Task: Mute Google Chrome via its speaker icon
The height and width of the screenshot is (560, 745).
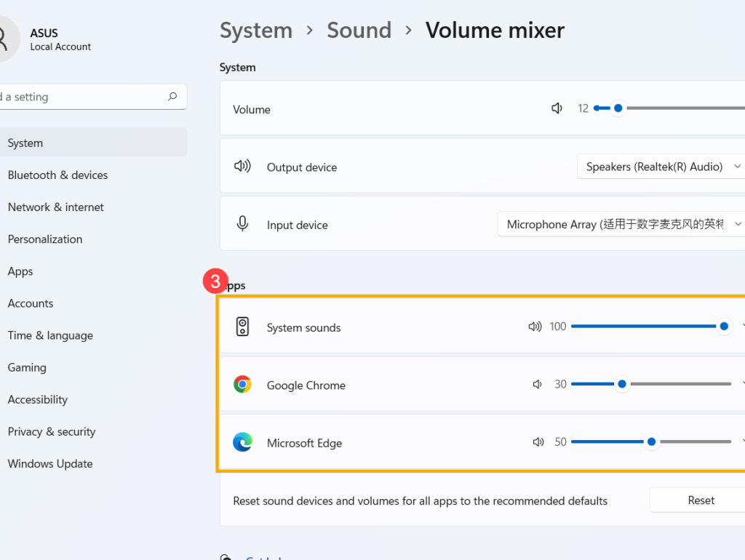Action: coord(537,384)
